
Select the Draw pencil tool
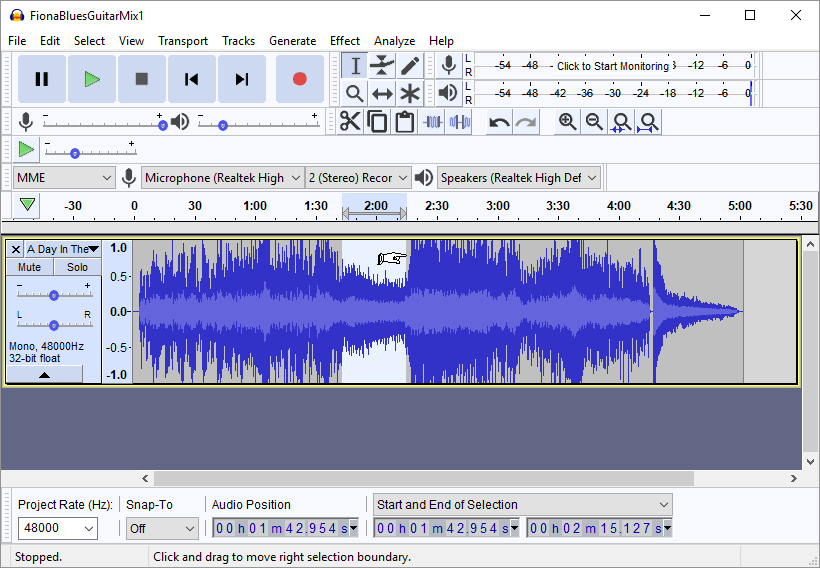pos(410,66)
